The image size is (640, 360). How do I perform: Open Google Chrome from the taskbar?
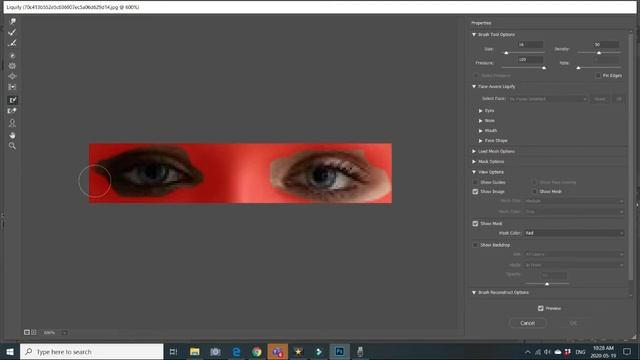click(257, 351)
